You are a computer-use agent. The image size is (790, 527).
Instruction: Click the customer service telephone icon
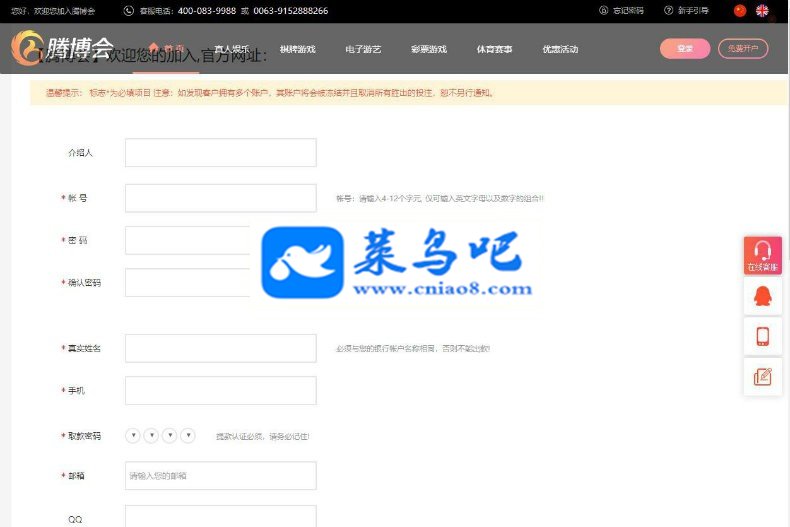point(129,11)
